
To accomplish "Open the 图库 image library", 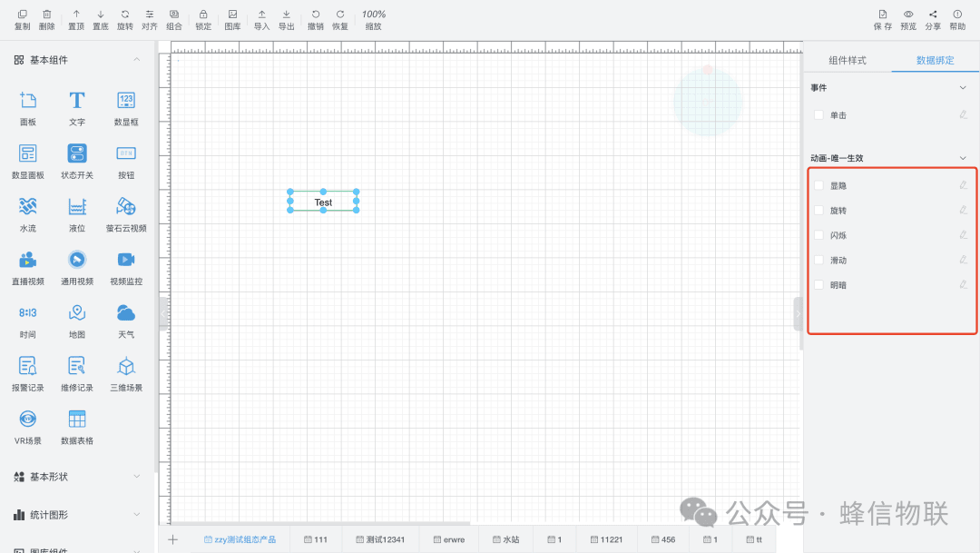I will [232, 19].
